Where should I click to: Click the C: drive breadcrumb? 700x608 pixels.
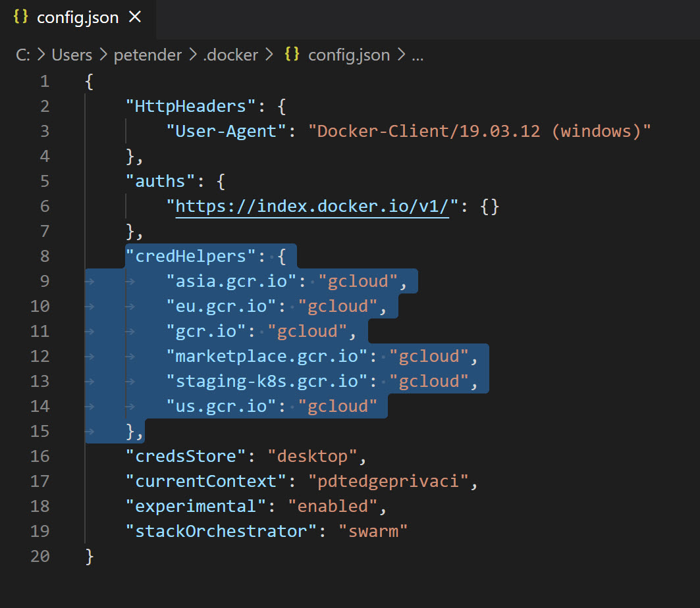pos(22,55)
